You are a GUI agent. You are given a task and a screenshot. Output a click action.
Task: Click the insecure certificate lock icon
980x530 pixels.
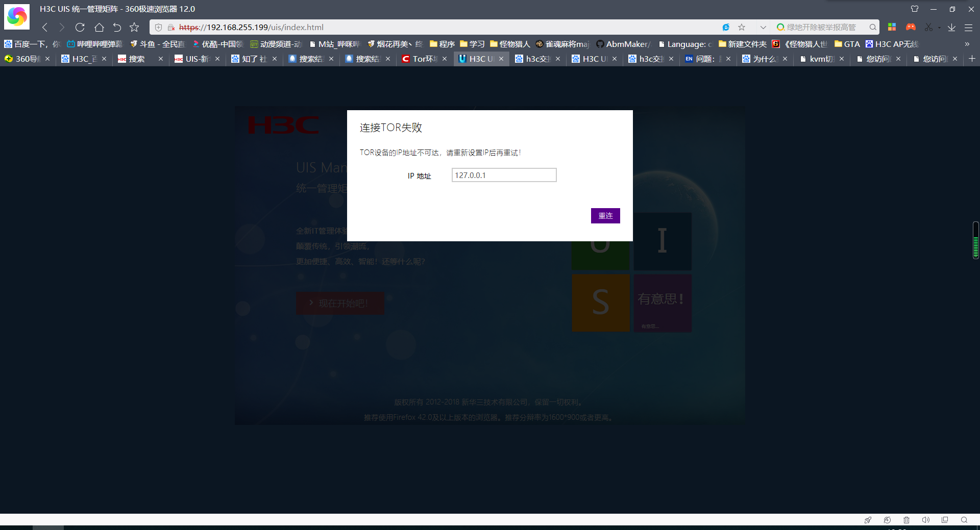point(171,28)
